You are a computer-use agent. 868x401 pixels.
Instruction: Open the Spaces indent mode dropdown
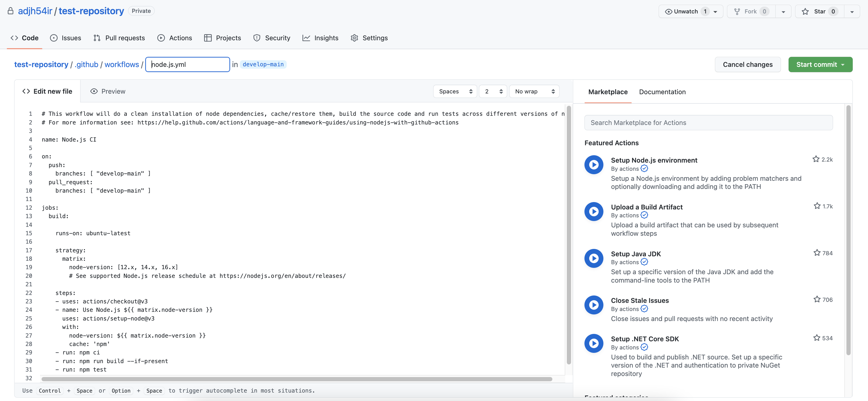[455, 91]
